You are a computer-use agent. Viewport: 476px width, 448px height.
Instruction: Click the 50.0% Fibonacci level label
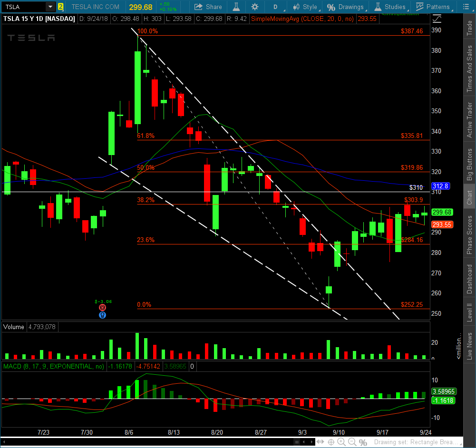point(146,167)
